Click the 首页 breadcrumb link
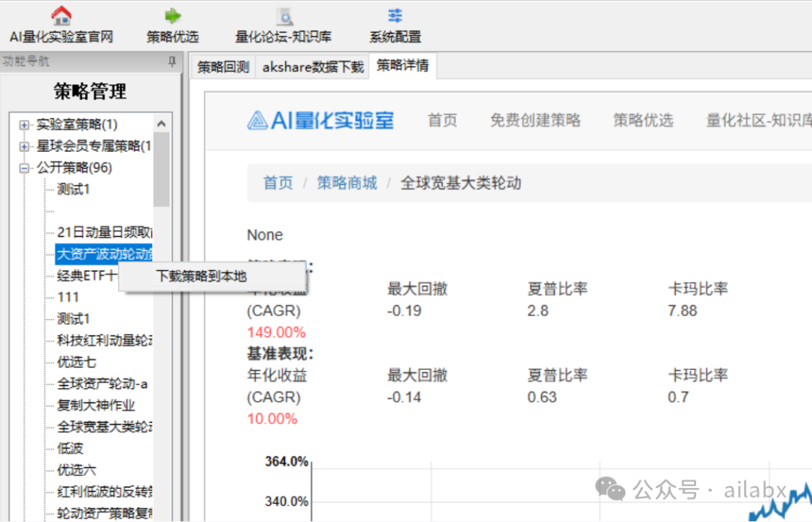The image size is (812, 522). [278, 183]
